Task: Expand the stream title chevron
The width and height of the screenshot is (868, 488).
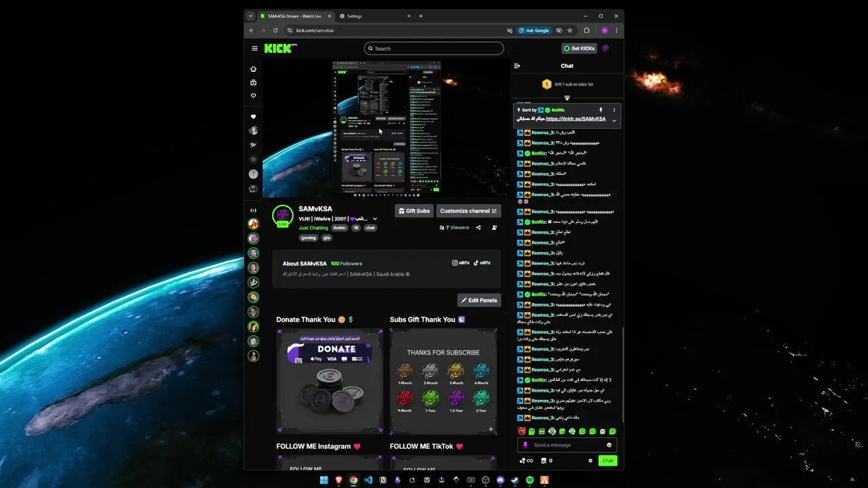Action: tap(375, 219)
